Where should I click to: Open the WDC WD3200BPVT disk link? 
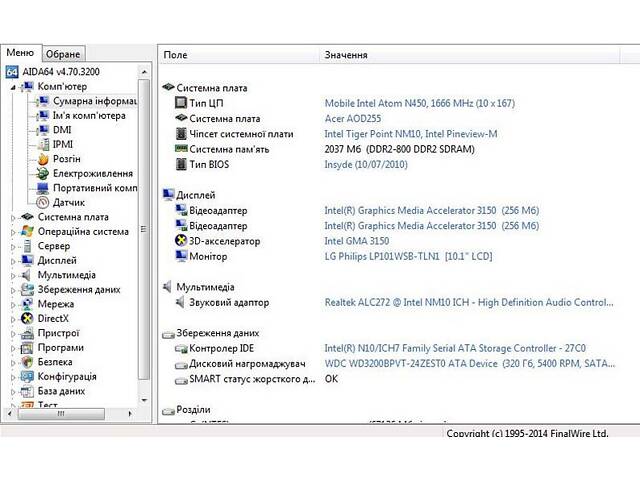[x=469, y=364]
